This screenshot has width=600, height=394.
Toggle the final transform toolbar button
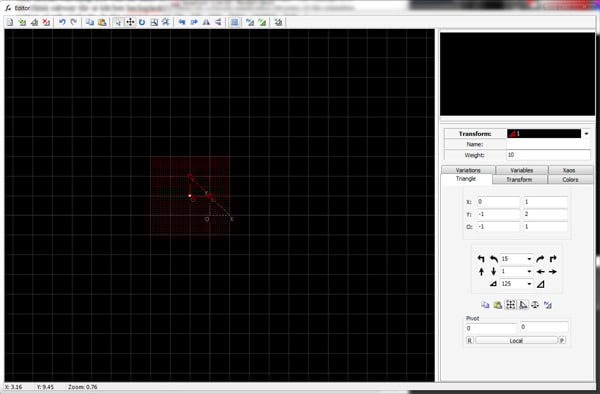262,22
